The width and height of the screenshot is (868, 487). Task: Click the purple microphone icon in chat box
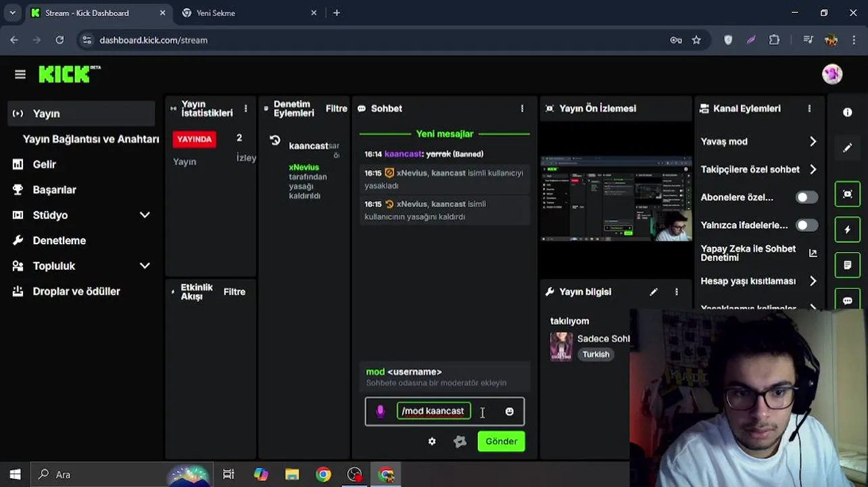[380, 411]
